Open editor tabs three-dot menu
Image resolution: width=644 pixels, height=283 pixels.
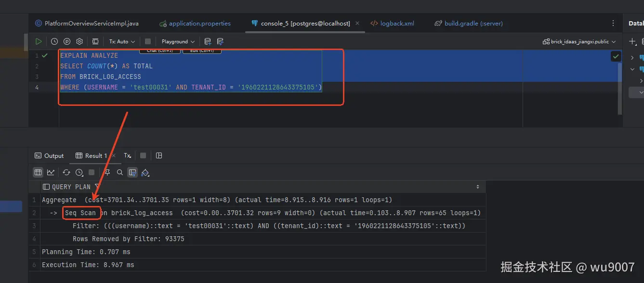613,23
